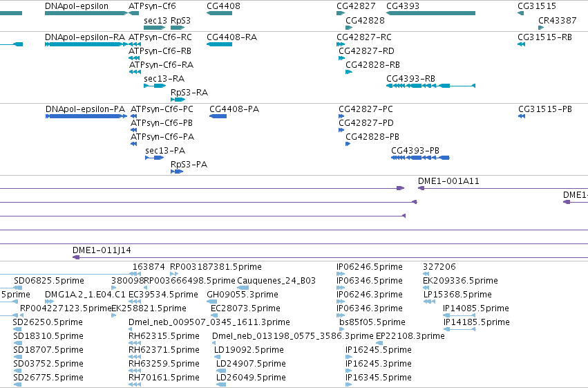This screenshot has width=588, height=388.
Task: Click the 163874 EST label
Action: [x=149, y=267]
